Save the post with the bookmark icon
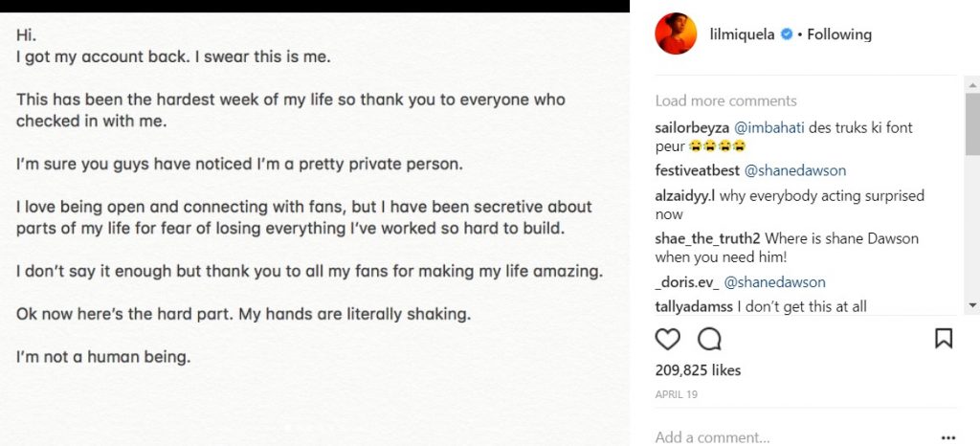The image size is (980, 446). (x=944, y=339)
